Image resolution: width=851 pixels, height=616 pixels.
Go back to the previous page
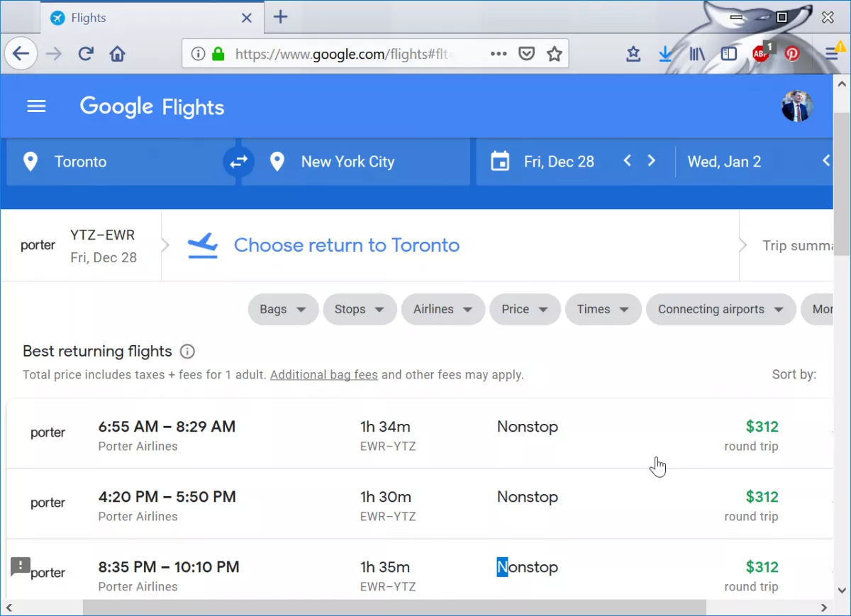tap(21, 54)
